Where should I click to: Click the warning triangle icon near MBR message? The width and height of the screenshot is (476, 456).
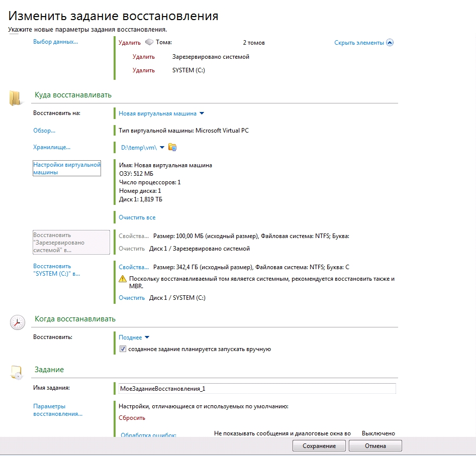pos(122,279)
